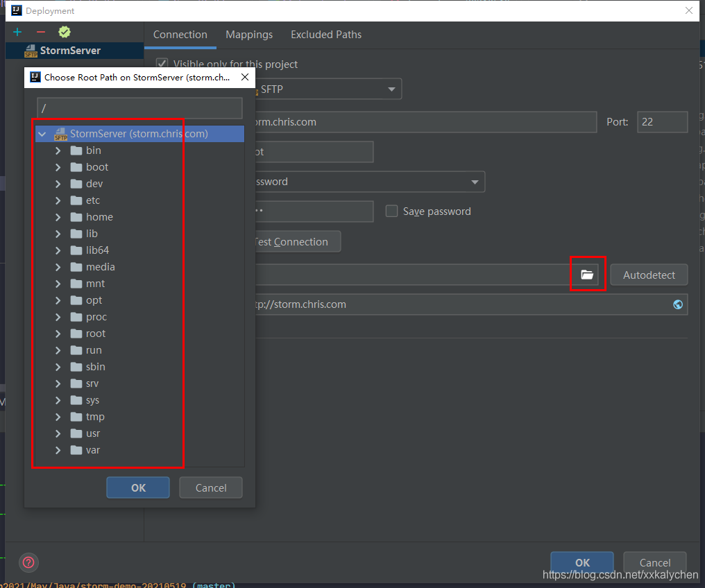
Task: Select the home folder in tree
Action: point(99,217)
